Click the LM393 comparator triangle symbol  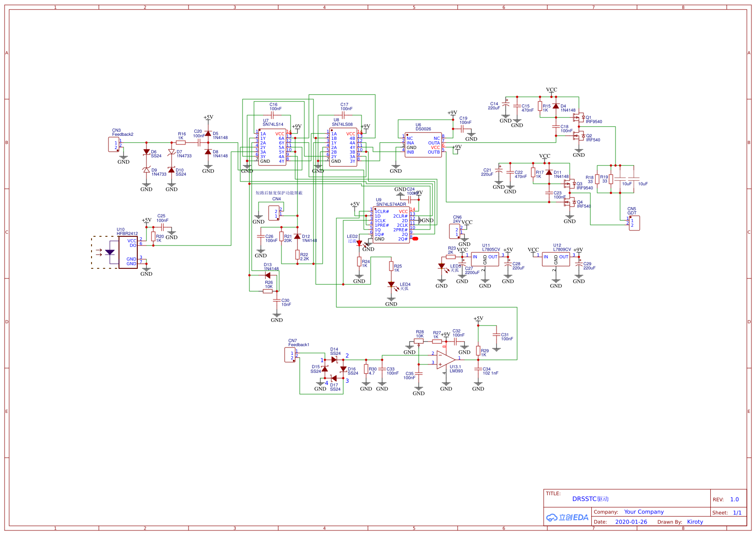point(445,359)
